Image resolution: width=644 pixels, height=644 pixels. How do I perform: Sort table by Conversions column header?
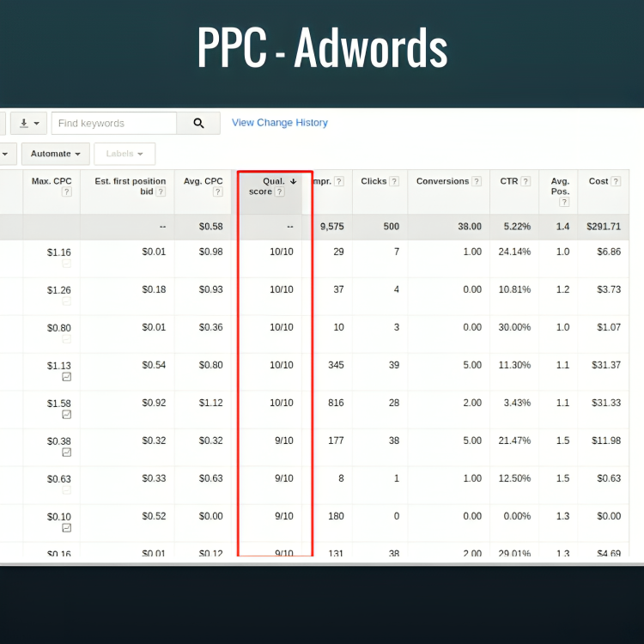pyautogui.click(x=442, y=181)
